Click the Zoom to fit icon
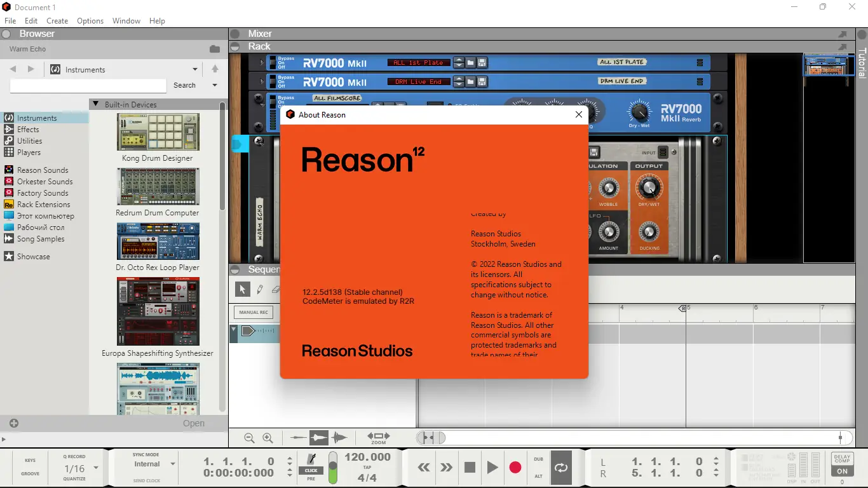The image size is (868, 488). (379, 438)
